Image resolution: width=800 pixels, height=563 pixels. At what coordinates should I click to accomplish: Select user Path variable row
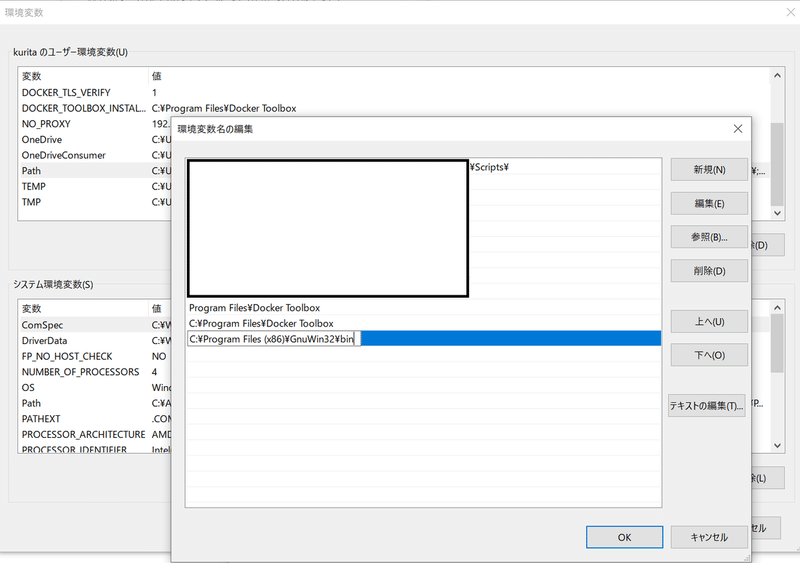click(x=96, y=170)
